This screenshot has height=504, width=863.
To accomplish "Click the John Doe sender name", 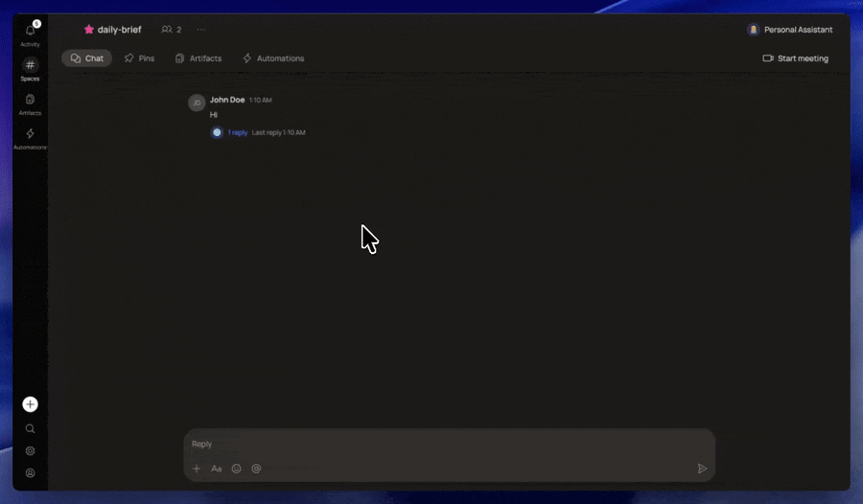I will click(227, 100).
